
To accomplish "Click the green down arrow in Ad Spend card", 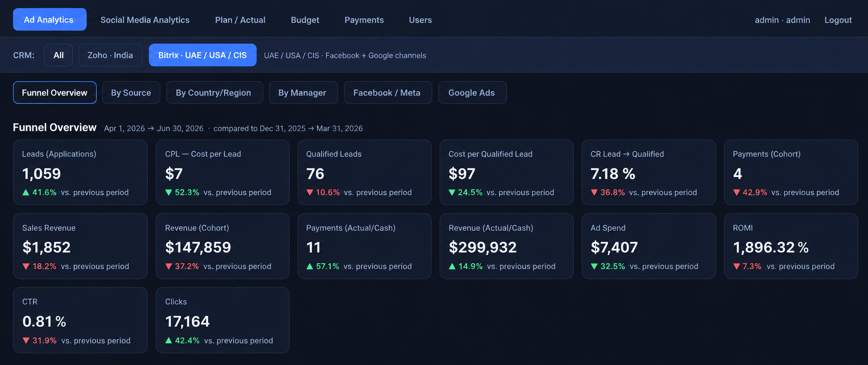I will click(x=595, y=267).
